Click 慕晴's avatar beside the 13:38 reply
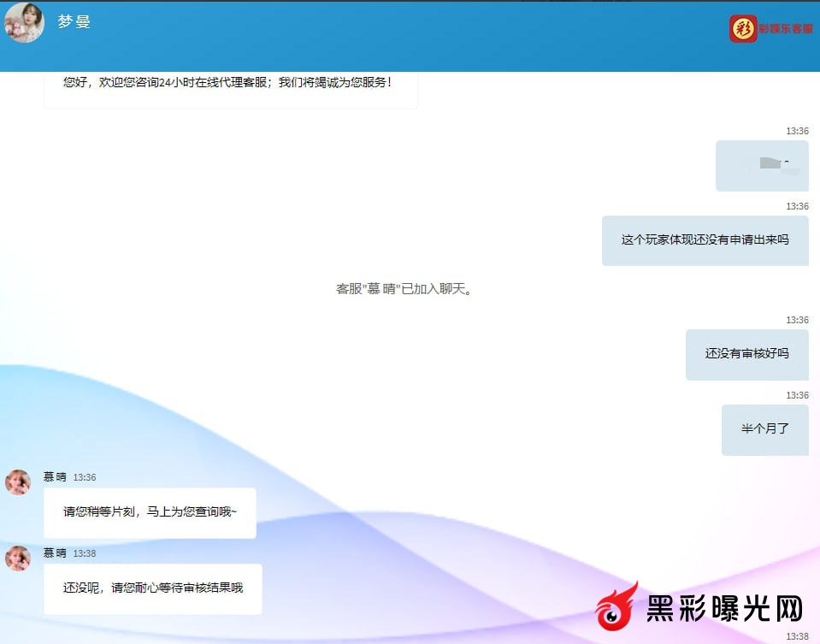Viewport: 820px width, 644px height. (x=18, y=558)
